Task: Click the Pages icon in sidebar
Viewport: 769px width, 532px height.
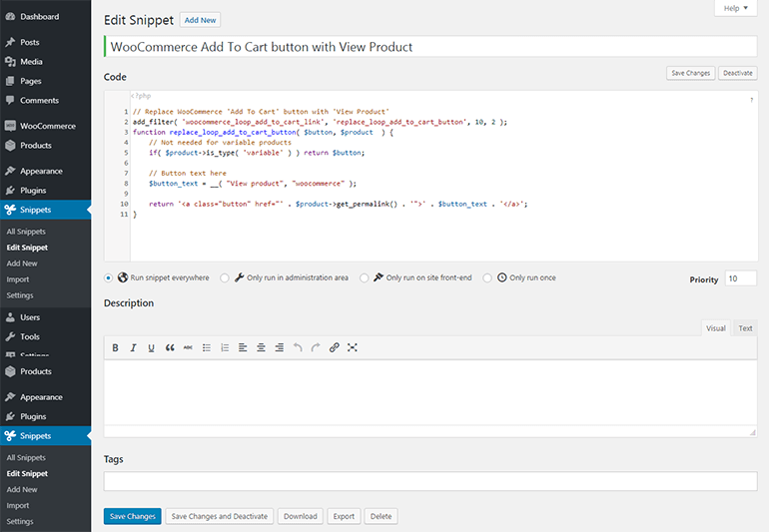Action: pos(10,81)
